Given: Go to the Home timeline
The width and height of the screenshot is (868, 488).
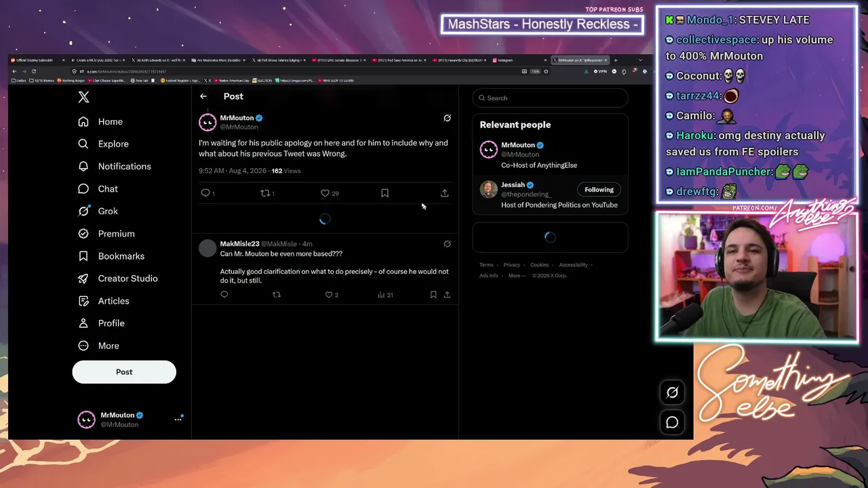Looking at the screenshot, I should tap(100, 121).
